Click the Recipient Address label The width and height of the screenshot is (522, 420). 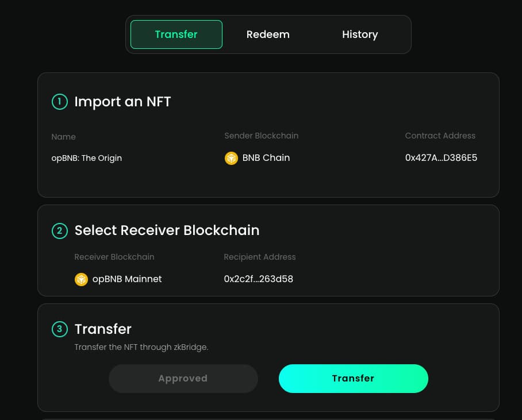(260, 257)
